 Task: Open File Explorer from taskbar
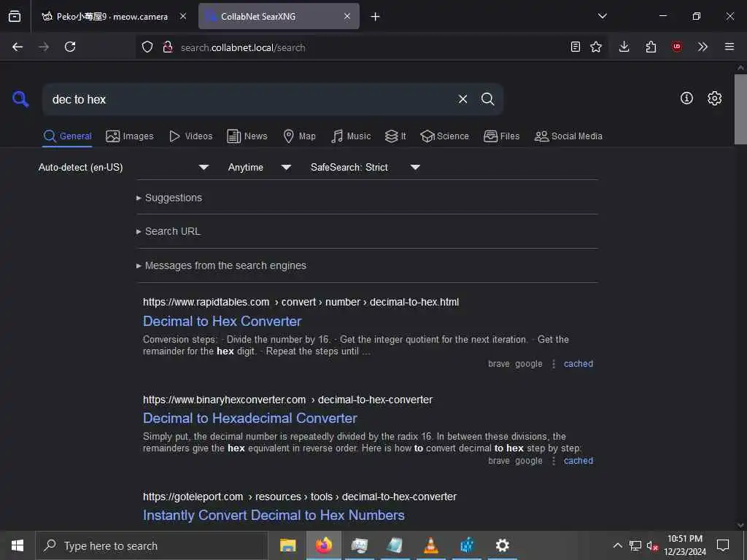(287, 545)
